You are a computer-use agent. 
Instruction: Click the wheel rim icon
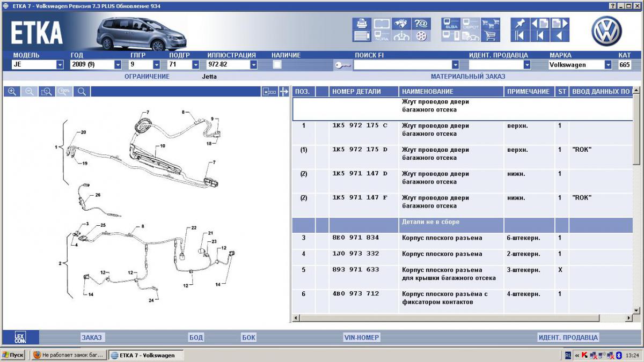tap(421, 36)
